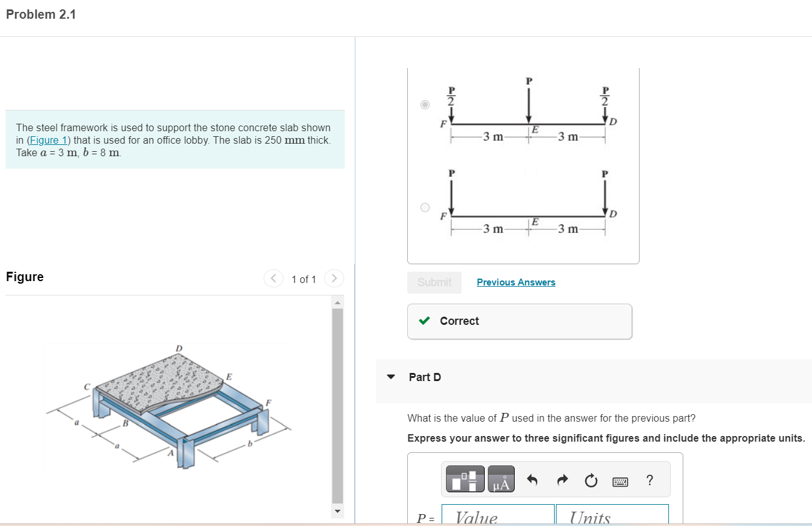The image size is (812, 526).
Task: Click the left chevron for previous figure
Action: tap(273, 279)
